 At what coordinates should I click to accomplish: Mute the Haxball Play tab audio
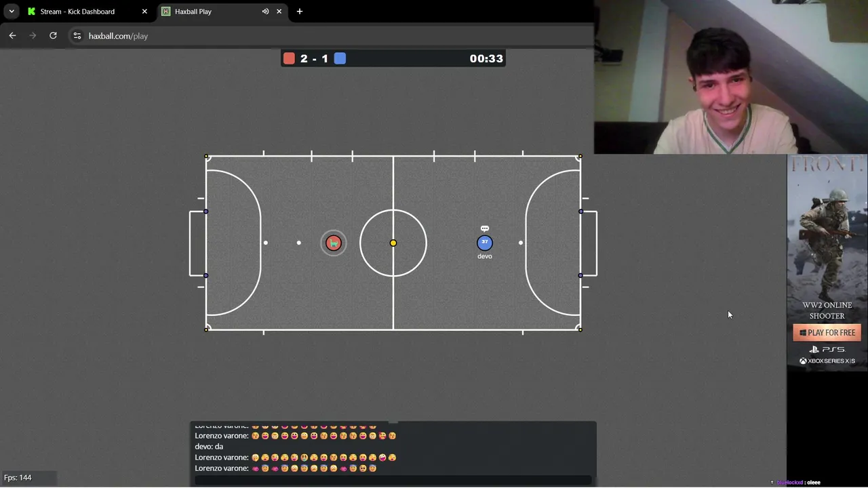pos(265,12)
